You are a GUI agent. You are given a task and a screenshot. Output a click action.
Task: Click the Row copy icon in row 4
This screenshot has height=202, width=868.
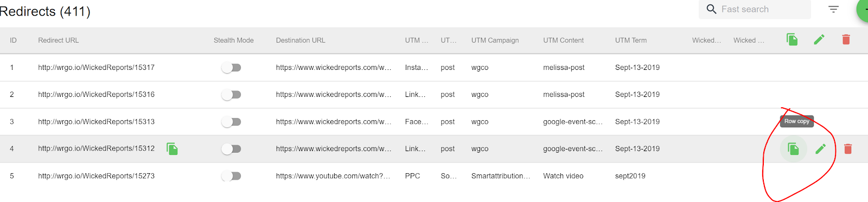[x=793, y=148]
